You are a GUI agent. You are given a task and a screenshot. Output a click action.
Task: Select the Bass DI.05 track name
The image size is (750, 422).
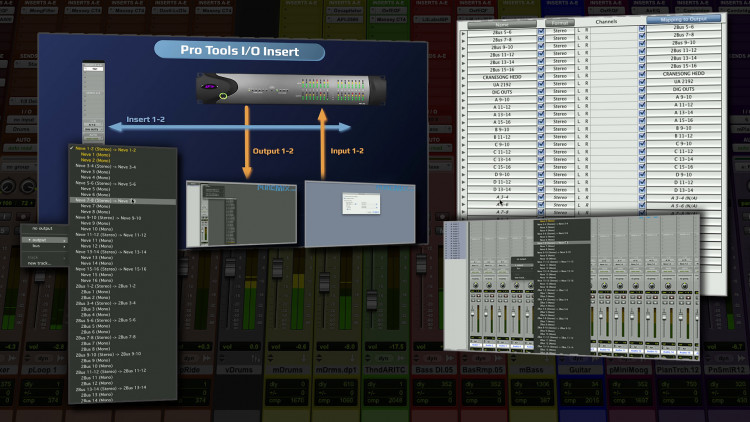coord(434,370)
